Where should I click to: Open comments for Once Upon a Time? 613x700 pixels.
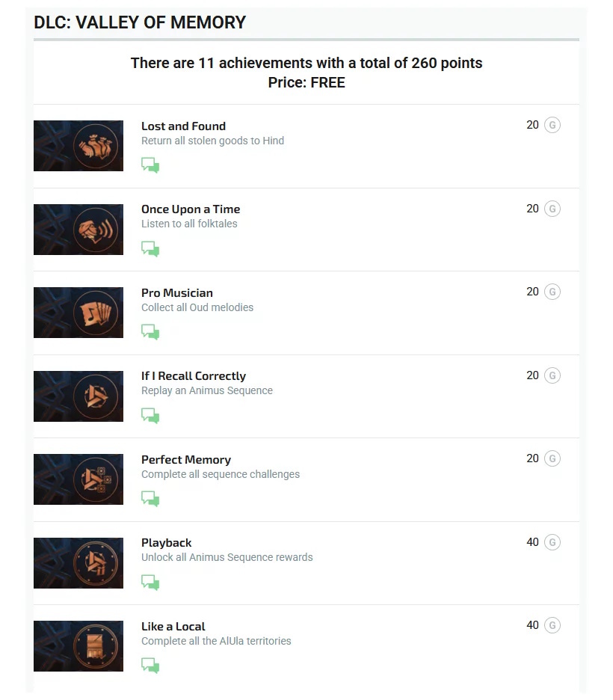150,248
